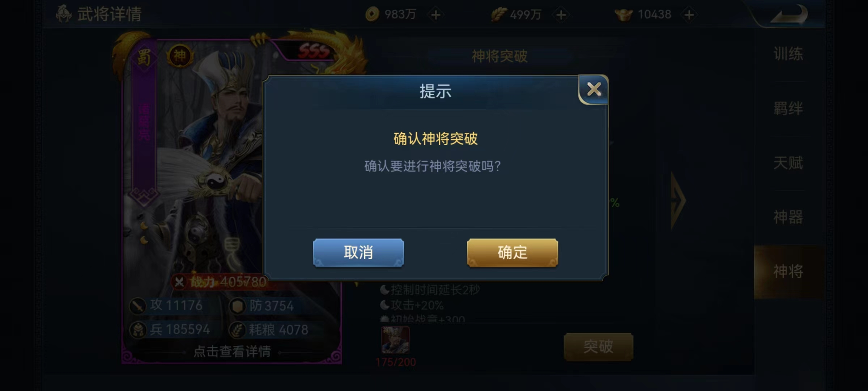Tap the 战力 405780 power badge

tap(219, 282)
